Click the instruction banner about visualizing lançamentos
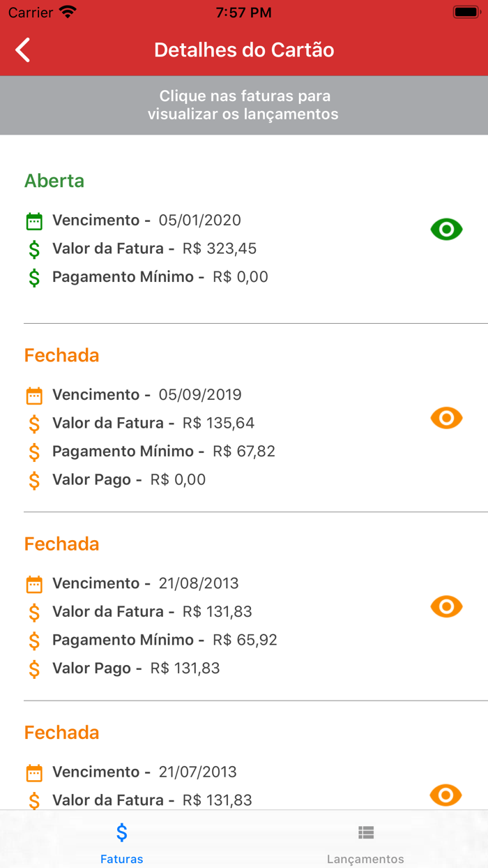The height and width of the screenshot is (868, 488). (244, 105)
